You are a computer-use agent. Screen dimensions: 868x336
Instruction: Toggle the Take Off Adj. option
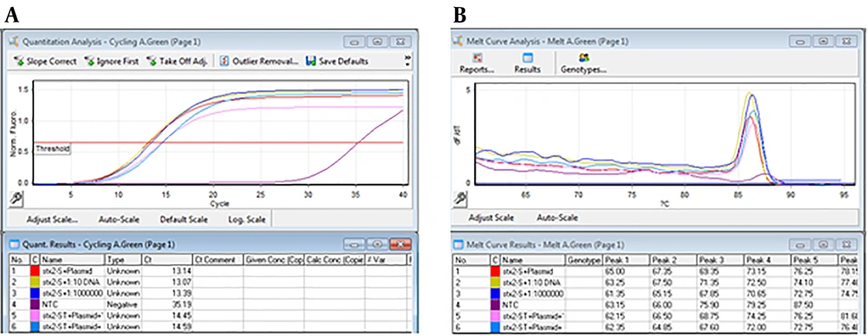pyautogui.click(x=177, y=62)
